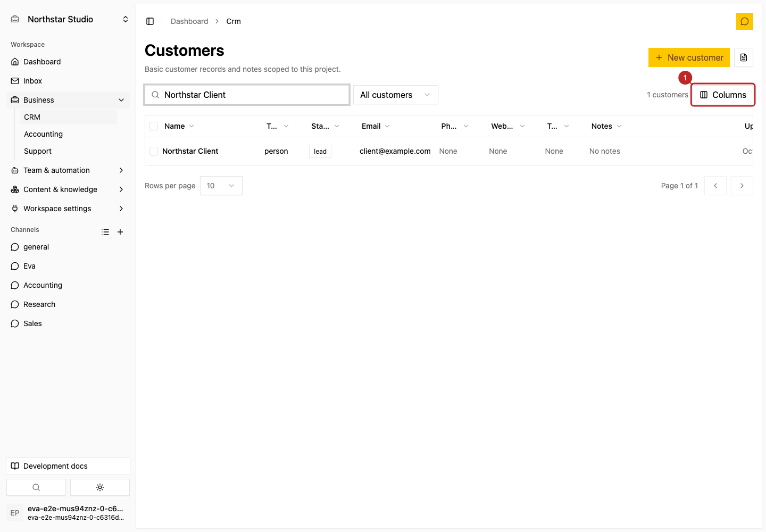Open the All customers filter dropdown

coord(396,95)
